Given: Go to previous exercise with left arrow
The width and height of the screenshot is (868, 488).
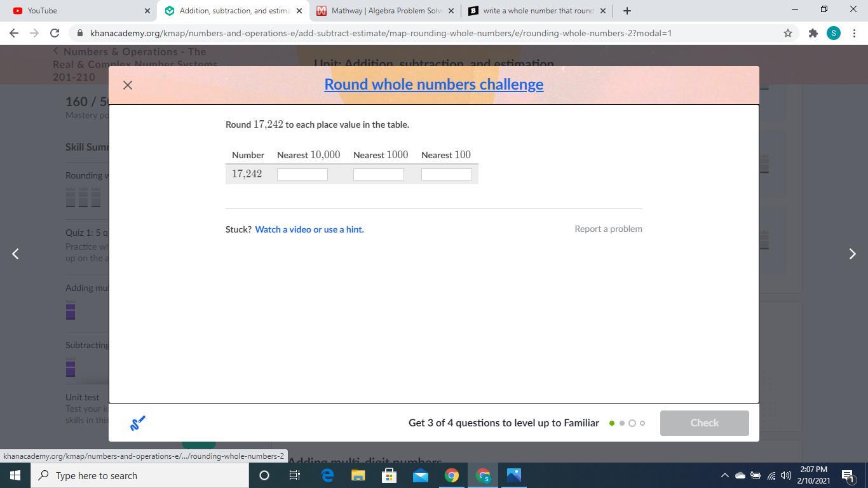Looking at the screenshot, I should (16, 254).
